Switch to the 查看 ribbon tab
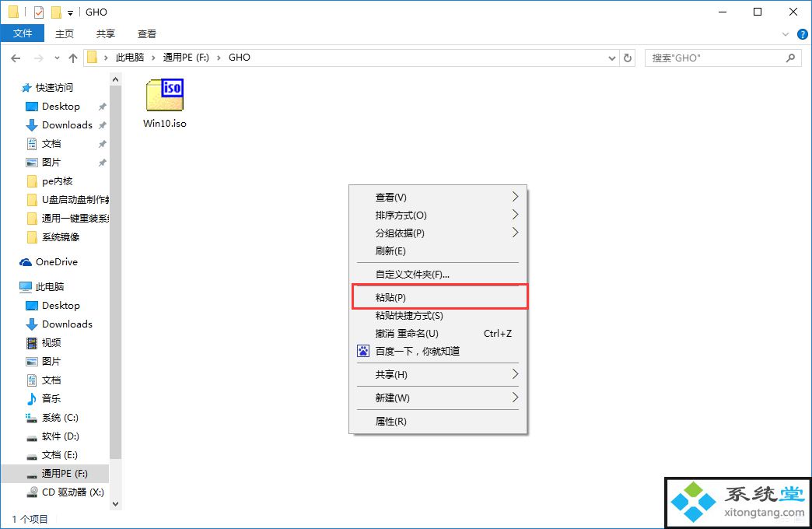The width and height of the screenshot is (812, 529). pyautogui.click(x=146, y=34)
